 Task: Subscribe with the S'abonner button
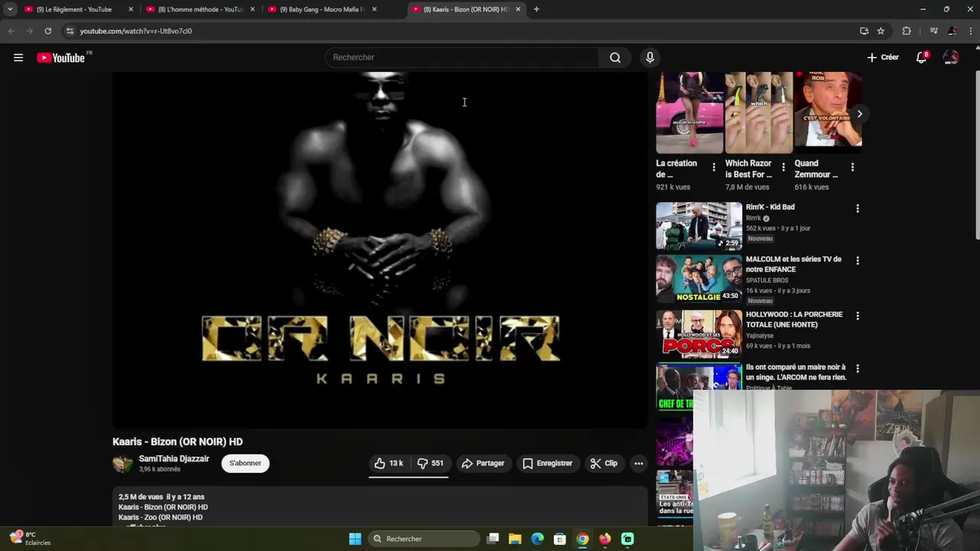(245, 463)
